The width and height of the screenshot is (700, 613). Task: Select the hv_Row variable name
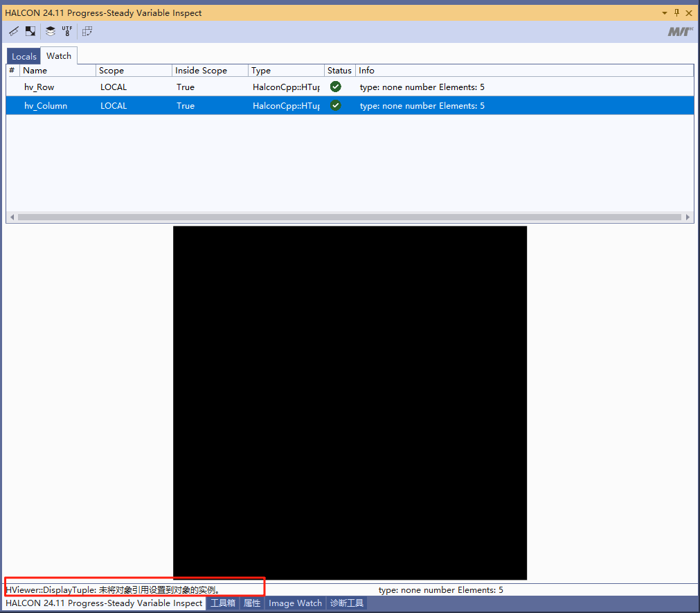pos(39,87)
